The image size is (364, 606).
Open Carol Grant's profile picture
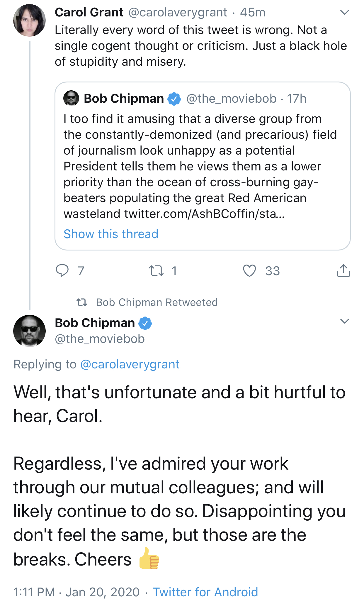[x=30, y=20]
